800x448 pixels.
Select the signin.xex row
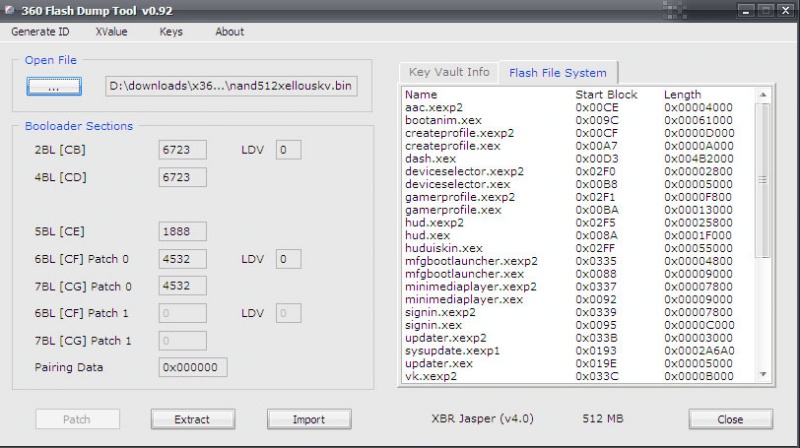[x=578, y=325]
